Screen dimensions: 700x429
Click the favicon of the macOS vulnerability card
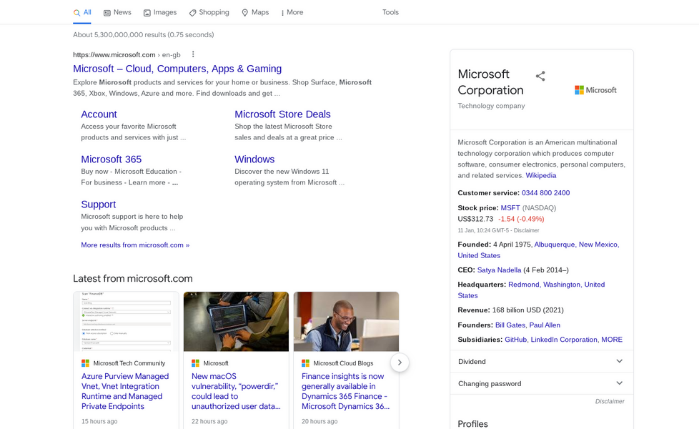[x=195, y=363]
